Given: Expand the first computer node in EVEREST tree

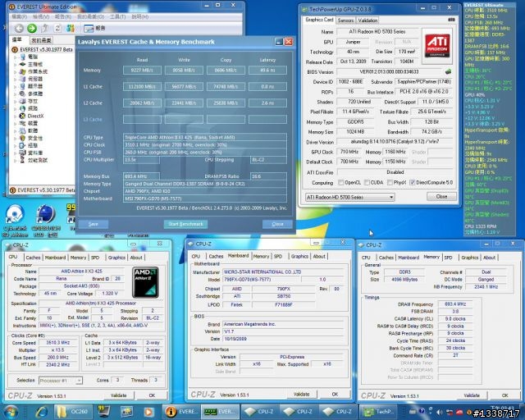Looking at the screenshot, I should pos(15,57).
